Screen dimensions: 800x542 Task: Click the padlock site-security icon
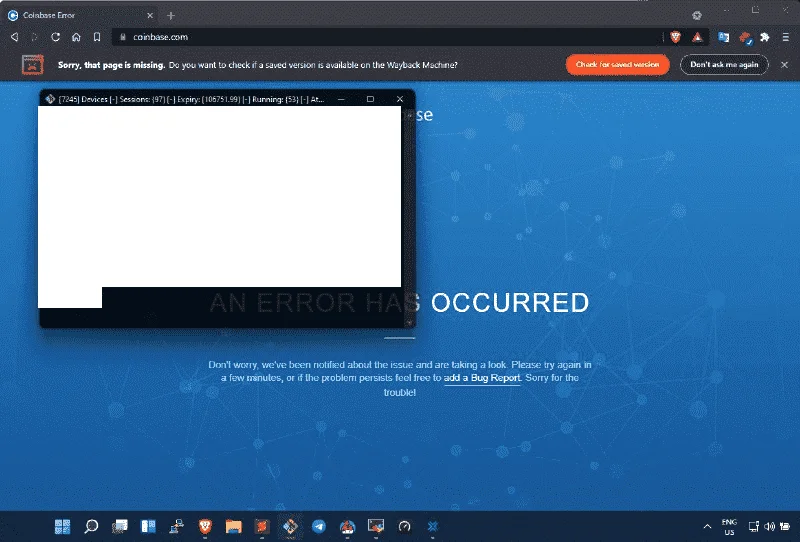(x=122, y=37)
